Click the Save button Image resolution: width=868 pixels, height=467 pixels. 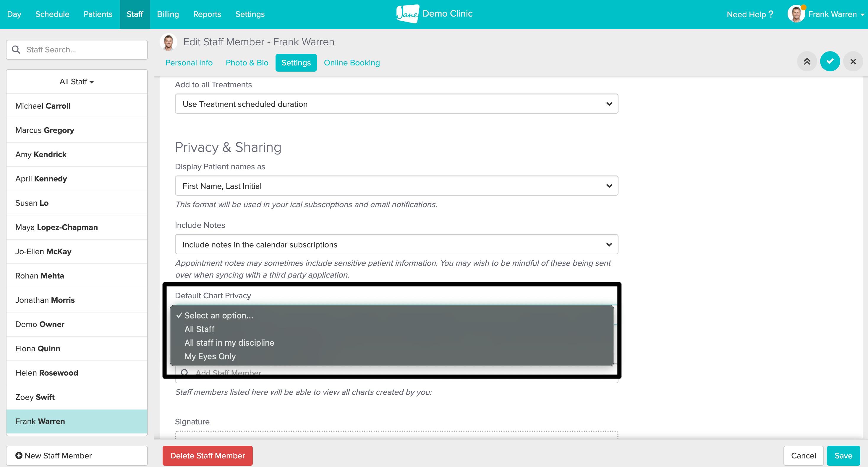[843, 455]
